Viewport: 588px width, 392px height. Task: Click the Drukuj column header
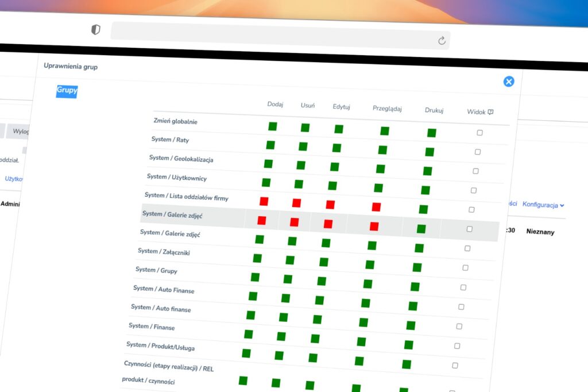(x=434, y=110)
